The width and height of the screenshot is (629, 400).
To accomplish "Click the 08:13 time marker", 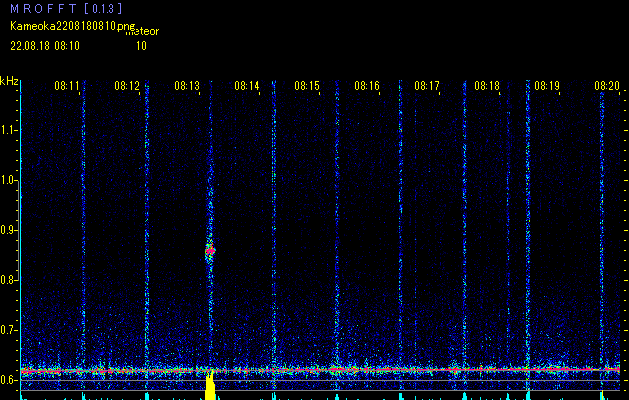I will coord(187,86).
